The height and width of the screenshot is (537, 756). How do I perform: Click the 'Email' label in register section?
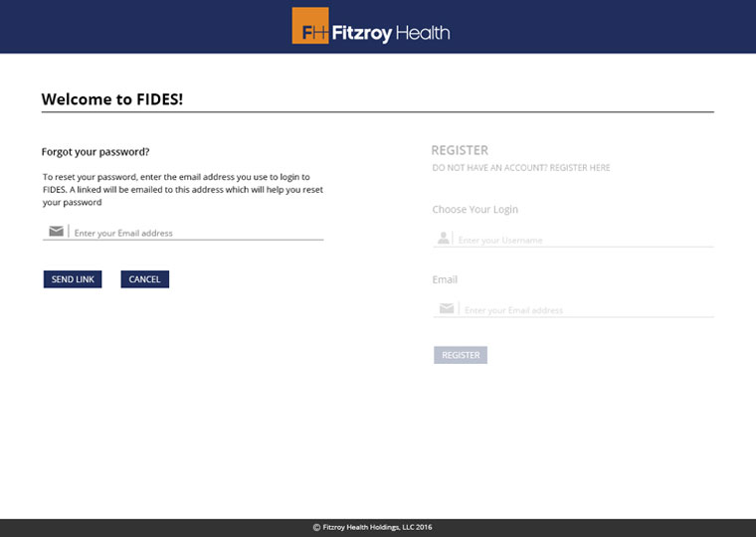click(445, 279)
